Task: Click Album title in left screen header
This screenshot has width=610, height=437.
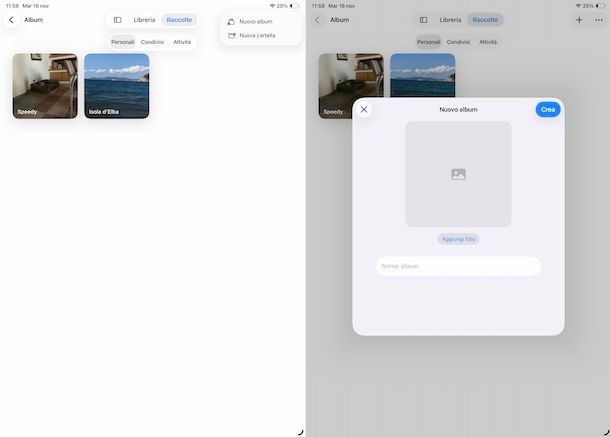Action: pyautogui.click(x=34, y=20)
